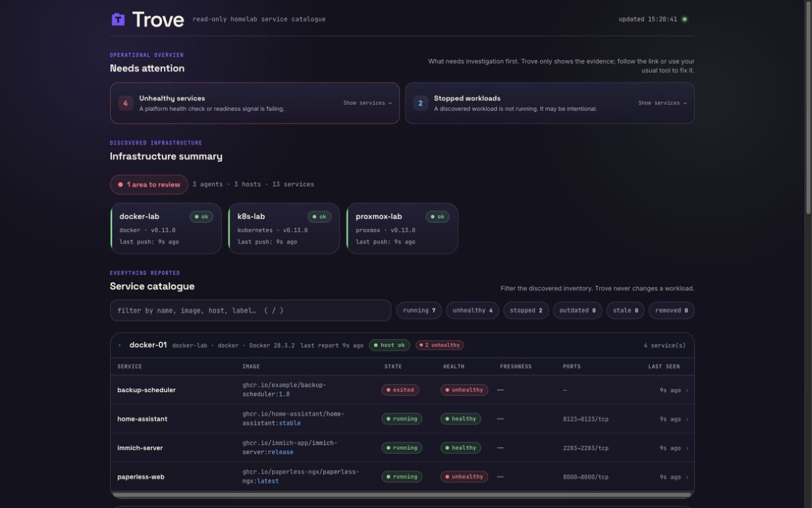Click the 8123→8123/tcp port value
812x508 pixels.
[586, 419]
